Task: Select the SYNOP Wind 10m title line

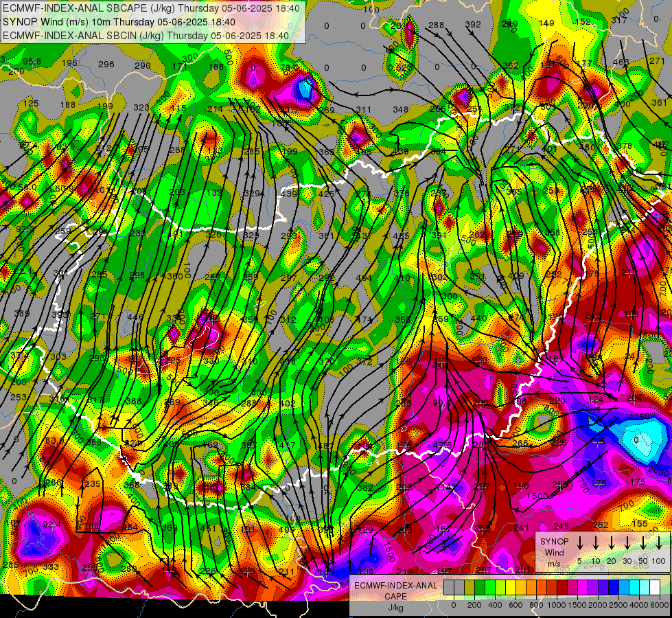Action: 119,22
